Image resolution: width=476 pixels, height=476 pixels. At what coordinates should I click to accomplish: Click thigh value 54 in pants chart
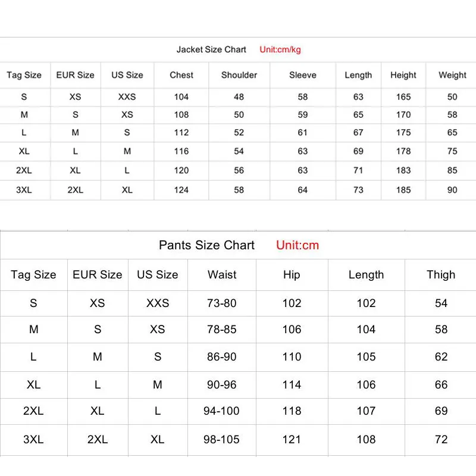coord(441,303)
